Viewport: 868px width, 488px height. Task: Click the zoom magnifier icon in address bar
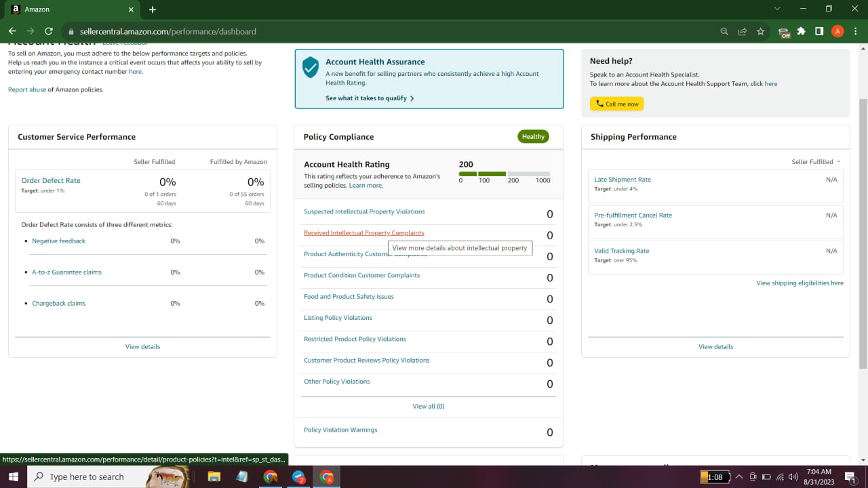[x=724, y=31]
